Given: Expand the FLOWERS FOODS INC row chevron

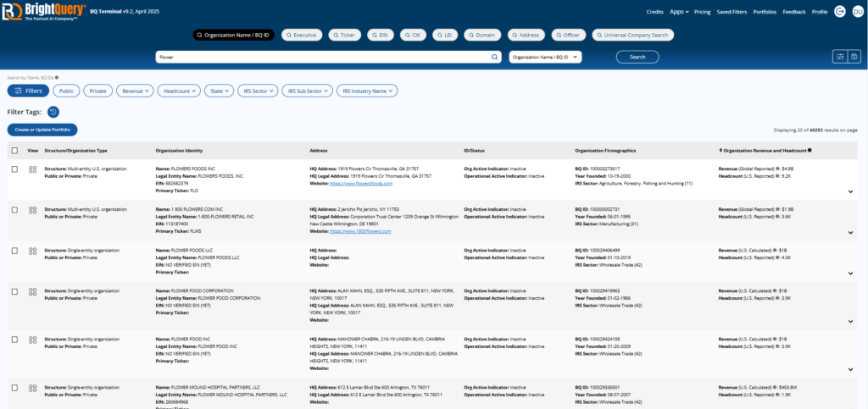Looking at the screenshot, I should point(850,191).
